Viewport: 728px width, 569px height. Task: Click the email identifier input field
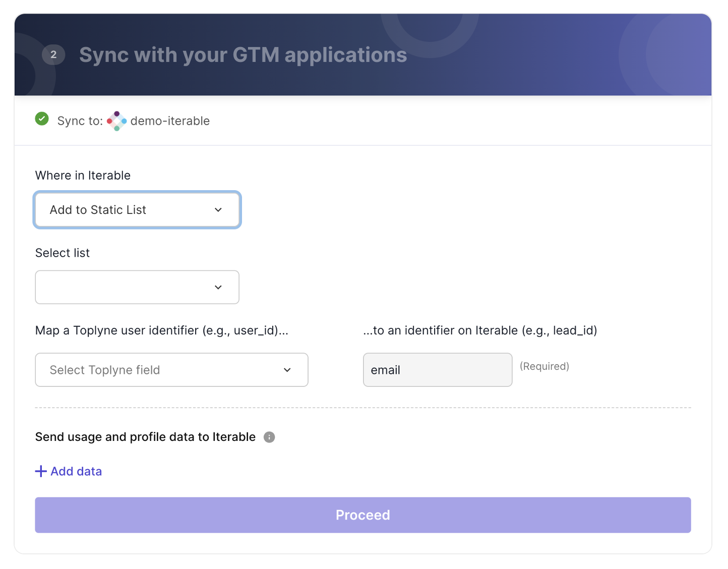438,370
